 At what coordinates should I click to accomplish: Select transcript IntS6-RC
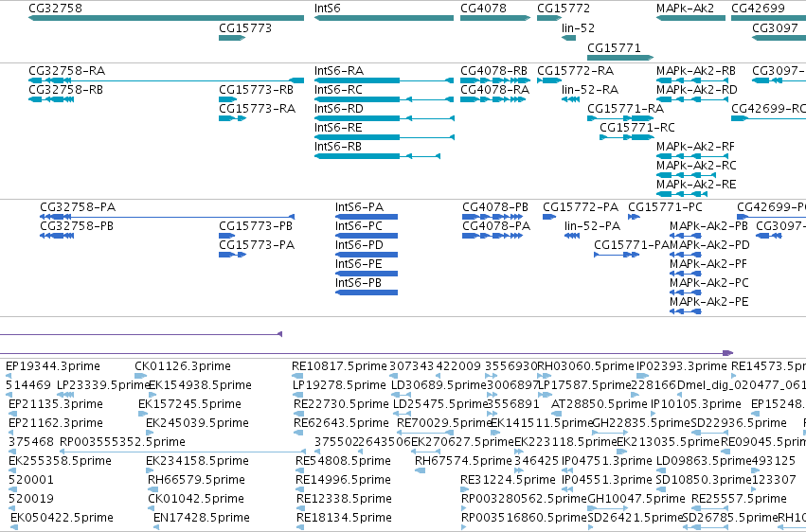click(384, 99)
